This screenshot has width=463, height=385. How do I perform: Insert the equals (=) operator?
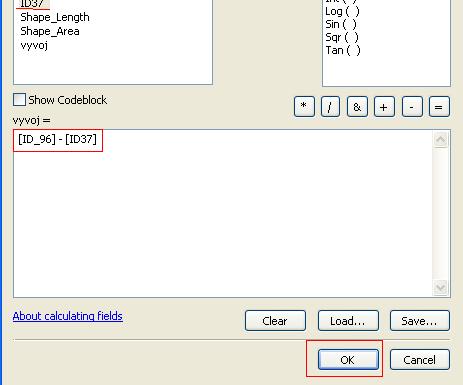tap(439, 107)
